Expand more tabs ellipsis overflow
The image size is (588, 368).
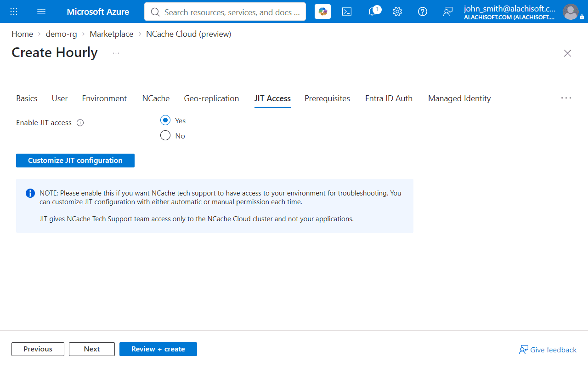[566, 98]
